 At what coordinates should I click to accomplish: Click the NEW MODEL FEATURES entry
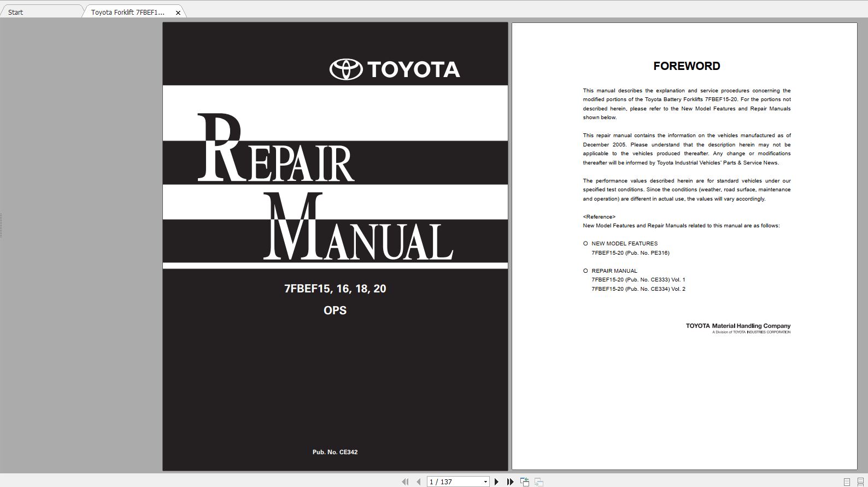624,244
